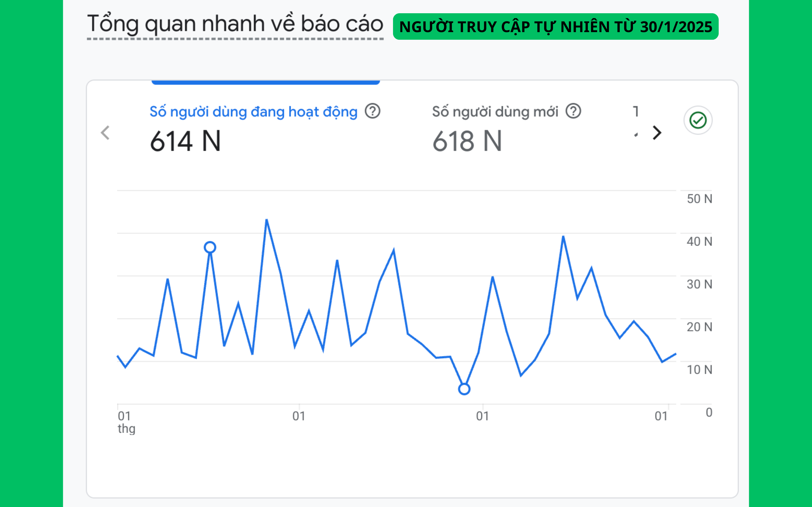The image size is (812, 507).
Task: Click the right navigation chevron beside the metrics
Action: point(657,133)
